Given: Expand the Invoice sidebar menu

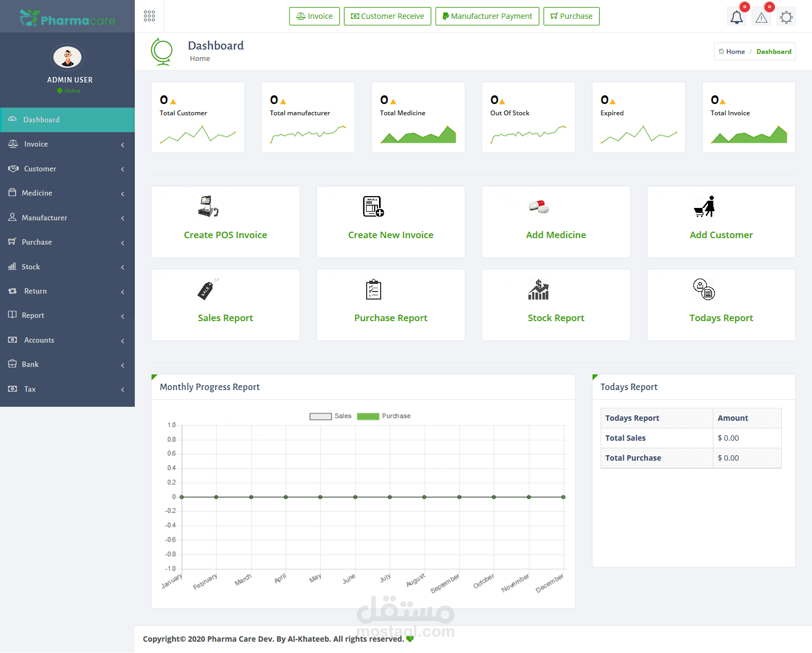Looking at the screenshot, I should [67, 144].
